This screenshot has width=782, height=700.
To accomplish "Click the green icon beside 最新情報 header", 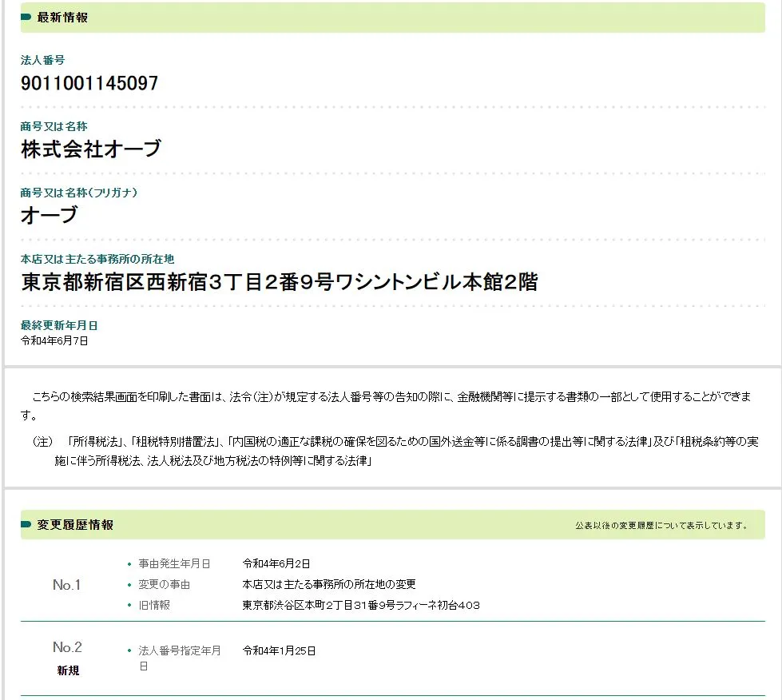I will click(x=26, y=18).
